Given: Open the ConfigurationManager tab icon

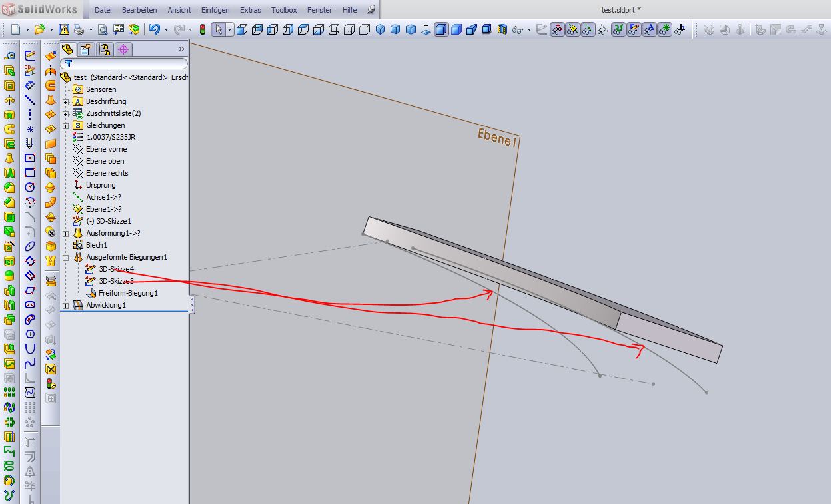Looking at the screenshot, I should [x=104, y=49].
